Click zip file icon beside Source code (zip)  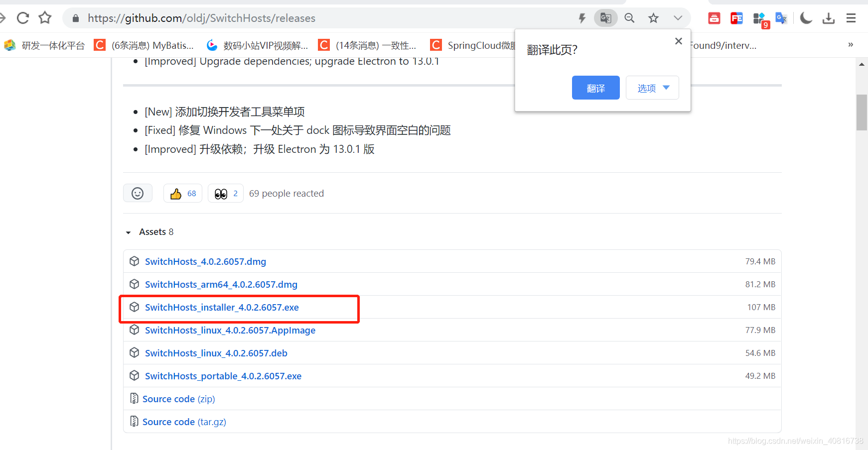pos(134,398)
